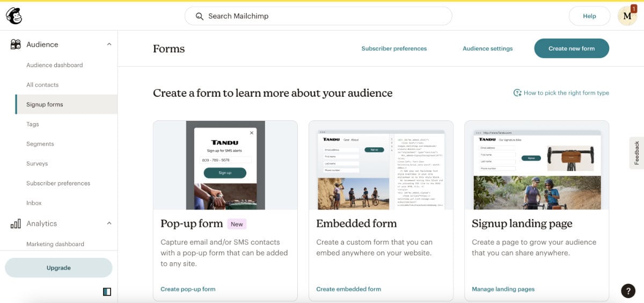Open the Mailchimp Freddie logo home
This screenshot has width=644, height=303.
[14, 16]
